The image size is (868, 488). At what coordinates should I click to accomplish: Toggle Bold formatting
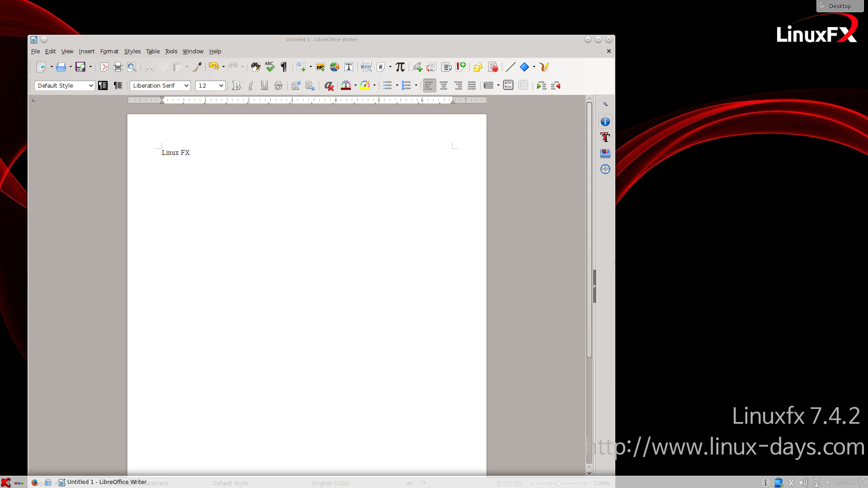click(236, 85)
